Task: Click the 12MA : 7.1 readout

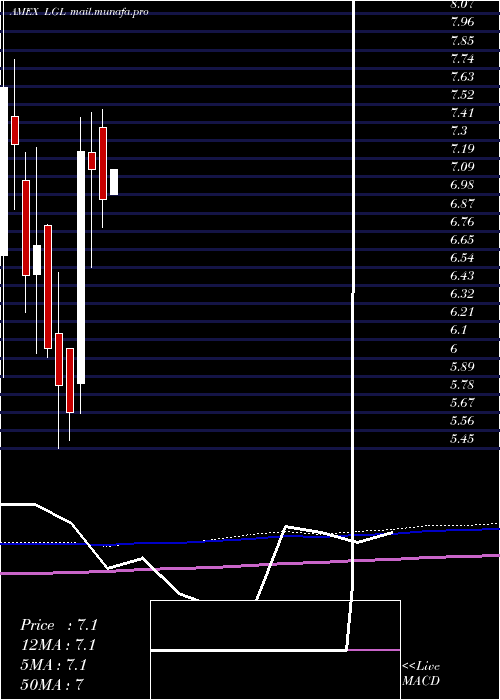Action: 59,645
